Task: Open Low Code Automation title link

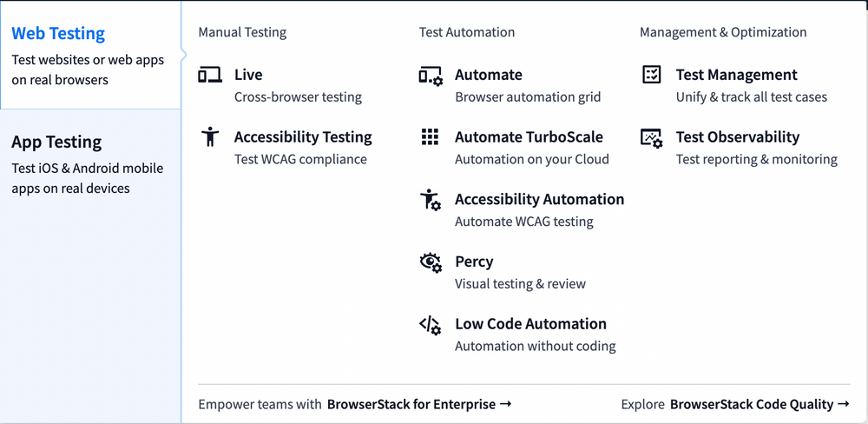Action: [530, 324]
